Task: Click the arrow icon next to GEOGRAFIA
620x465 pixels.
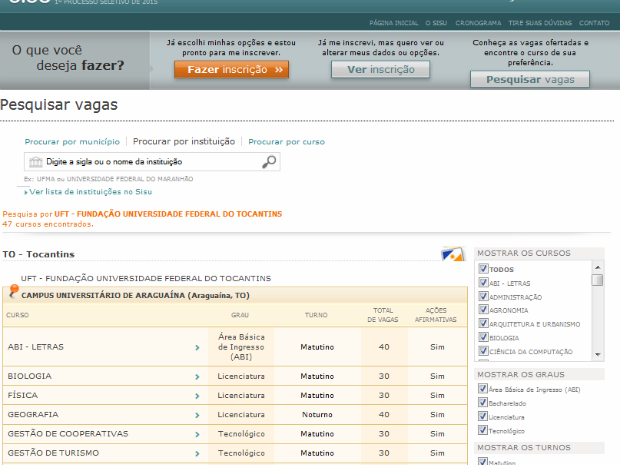Action: pyautogui.click(x=197, y=415)
